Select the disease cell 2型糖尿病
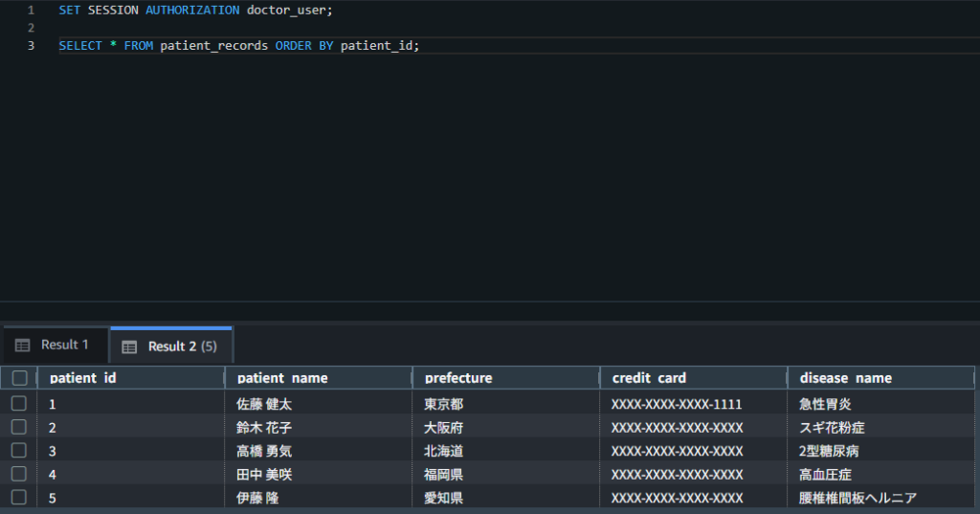The image size is (980, 514). click(880, 451)
